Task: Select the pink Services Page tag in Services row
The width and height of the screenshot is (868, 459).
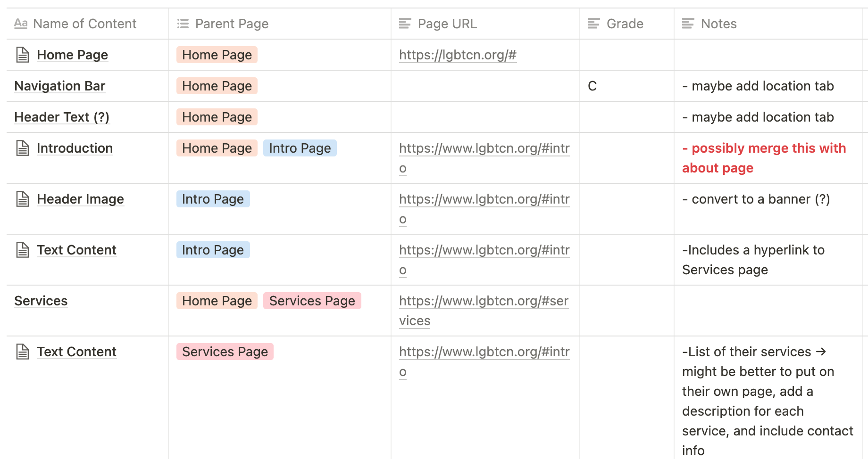Action: (x=312, y=301)
